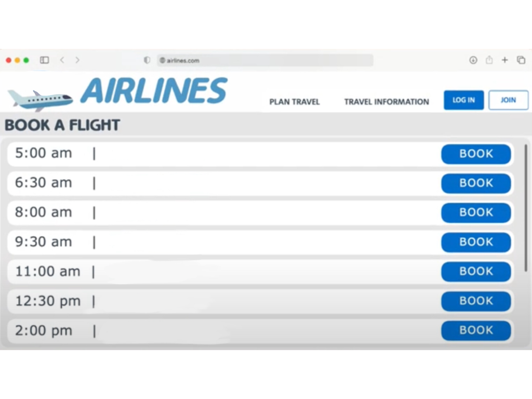Image resolution: width=532 pixels, height=399 pixels.
Task: Click the Safari sidebar toggle icon
Action: pyautogui.click(x=45, y=60)
